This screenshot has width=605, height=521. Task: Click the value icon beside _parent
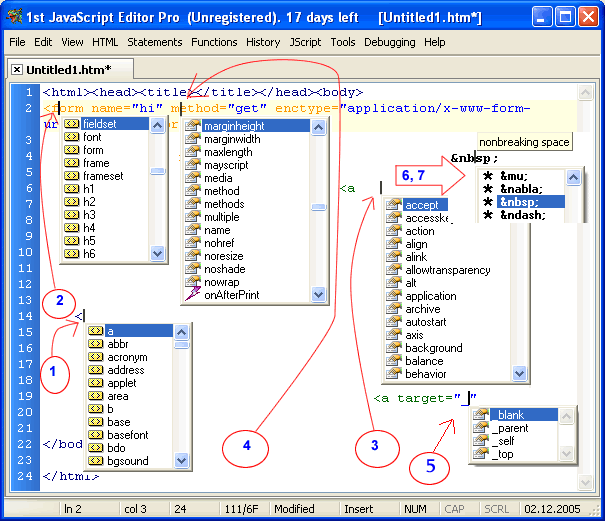tap(481, 428)
